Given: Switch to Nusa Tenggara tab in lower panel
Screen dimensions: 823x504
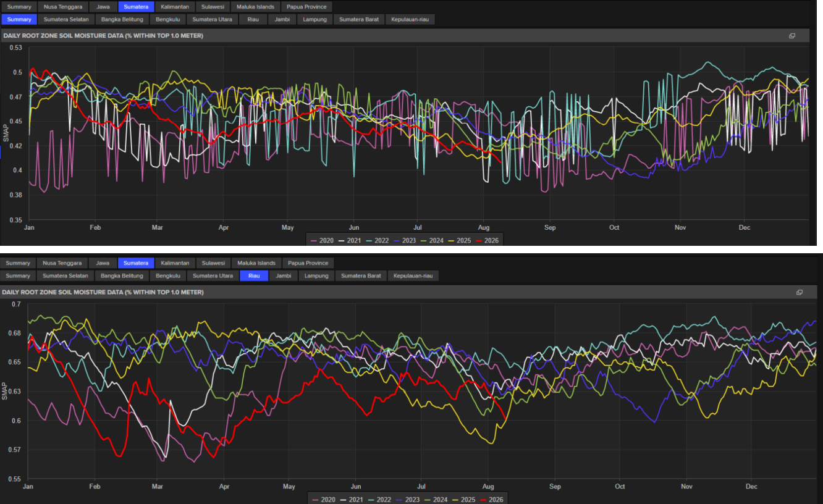Looking at the screenshot, I should [x=62, y=263].
